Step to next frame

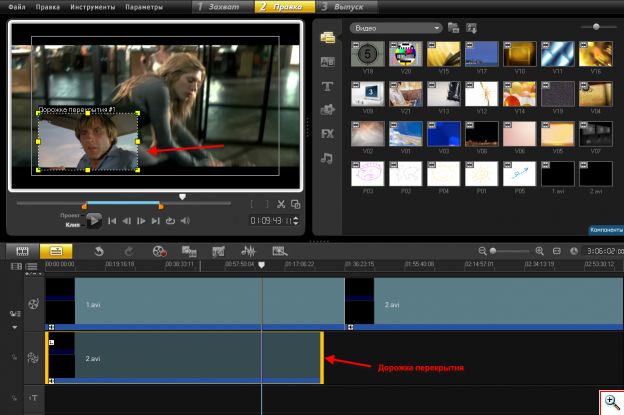pyautogui.click(x=141, y=221)
